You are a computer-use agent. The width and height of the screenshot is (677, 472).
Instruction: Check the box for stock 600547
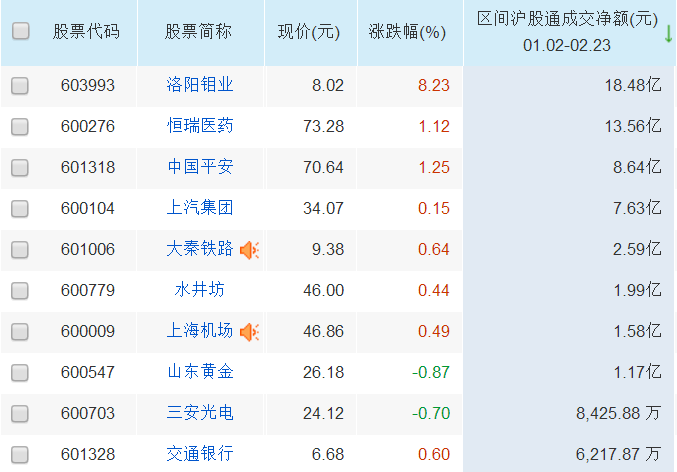click(20, 373)
